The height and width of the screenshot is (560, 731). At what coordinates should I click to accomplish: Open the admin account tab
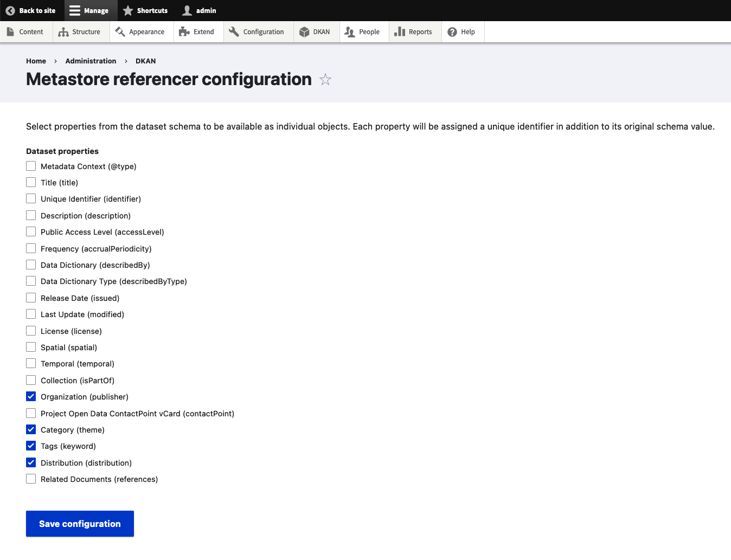[199, 10]
